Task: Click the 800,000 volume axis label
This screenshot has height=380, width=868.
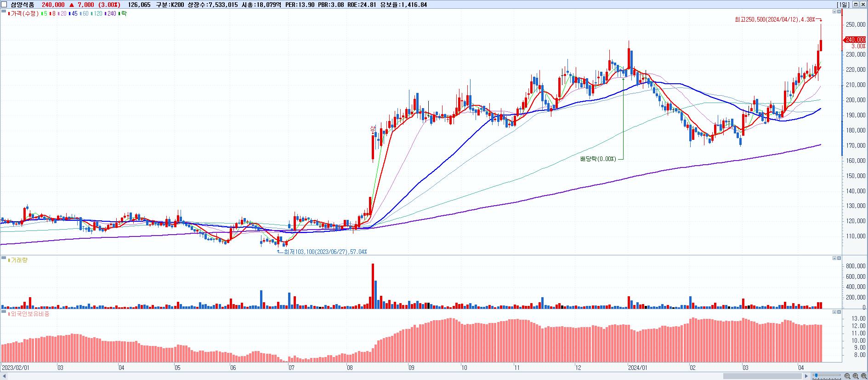Action: click(855, 266)
